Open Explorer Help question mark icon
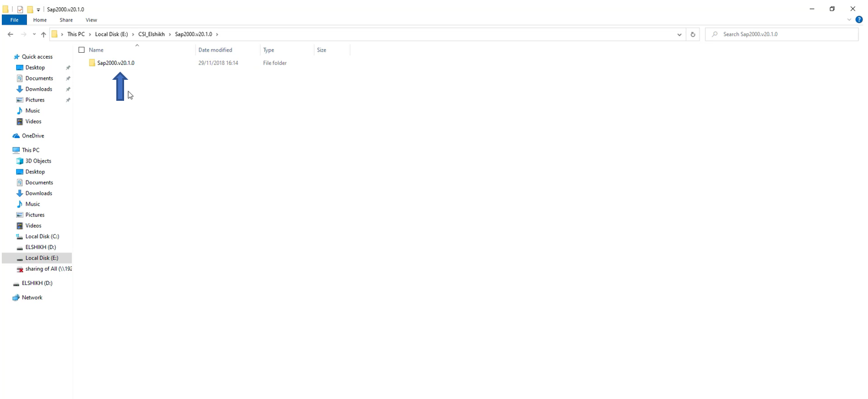The height and width of the screenshot is (399, 868). [x=859, y=20]
